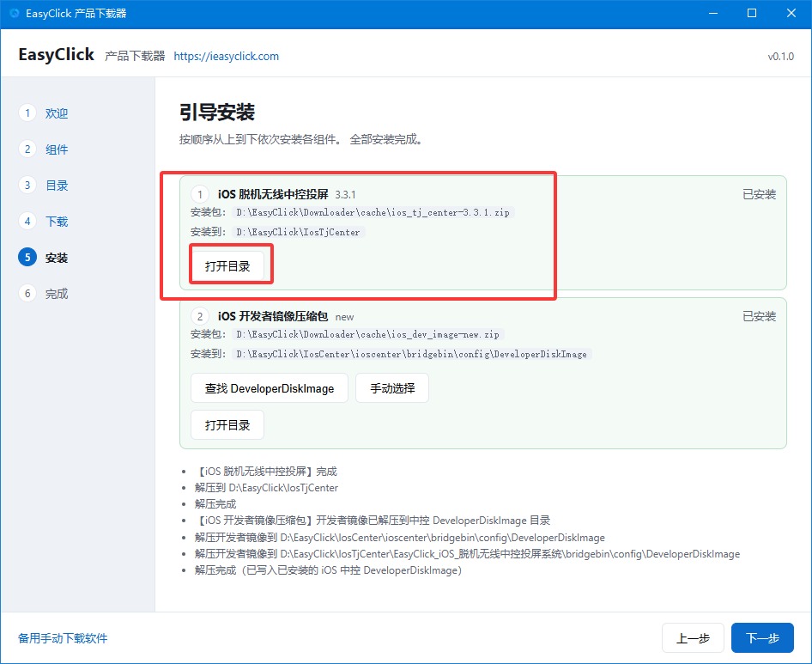Click the 手动选择 button
The image size is (812, 664).
click(x=392, y=388)
